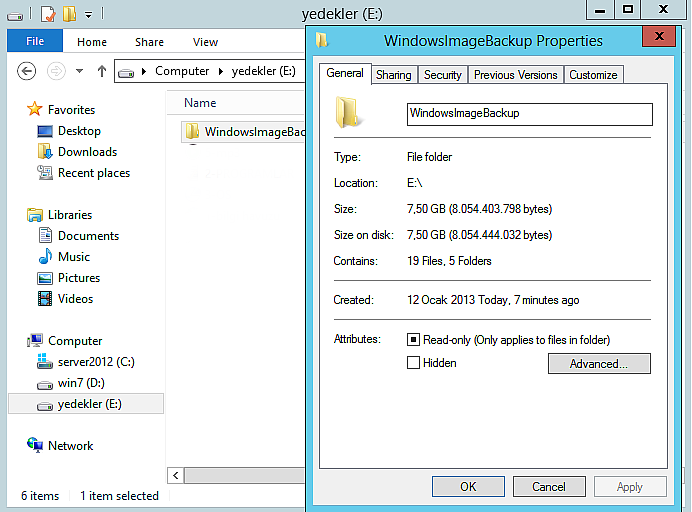Screen dimensions: 692x512
Task: Click the Libraries icon in navigation pane
Action: click(35, 215)
